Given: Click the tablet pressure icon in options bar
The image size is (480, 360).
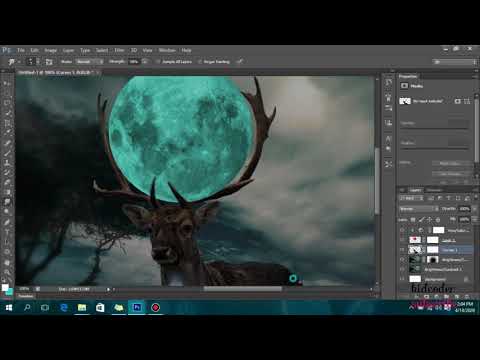Looking at the screenshot, I should click(x=239, y=61).
